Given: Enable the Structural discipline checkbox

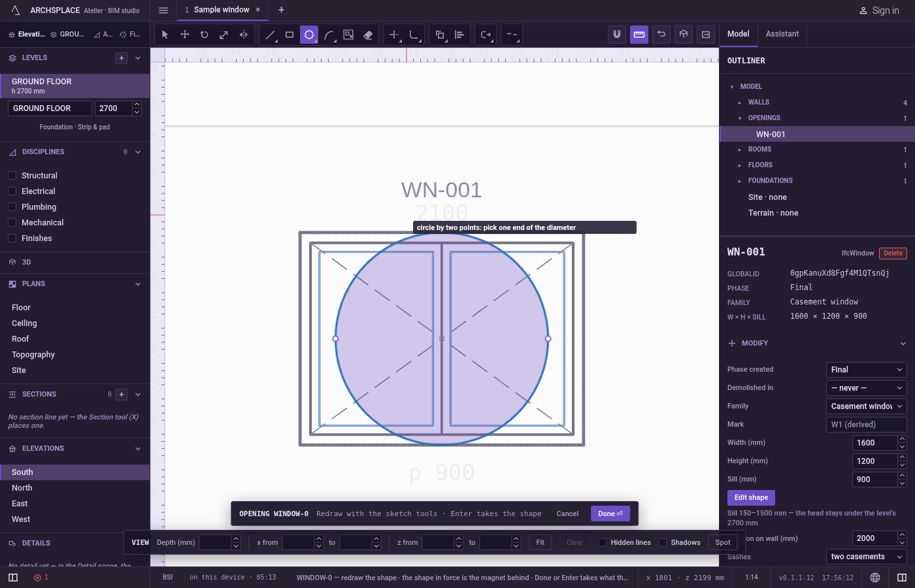Looking at the screenshot, I should point(12,176).
